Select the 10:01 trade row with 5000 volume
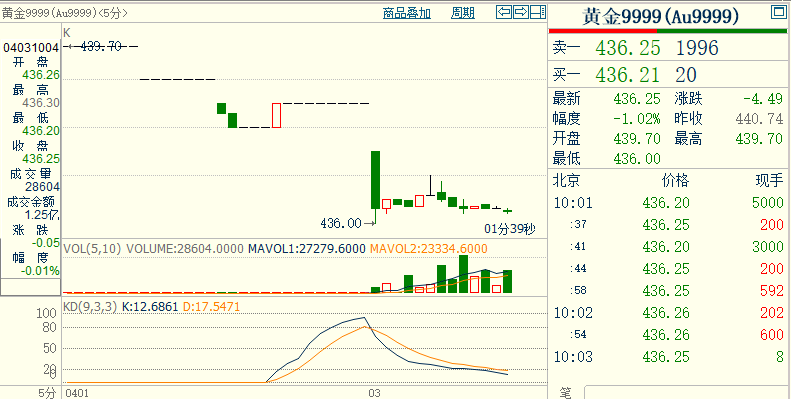This screenshot has width=791, height=399. click(668, 203)
